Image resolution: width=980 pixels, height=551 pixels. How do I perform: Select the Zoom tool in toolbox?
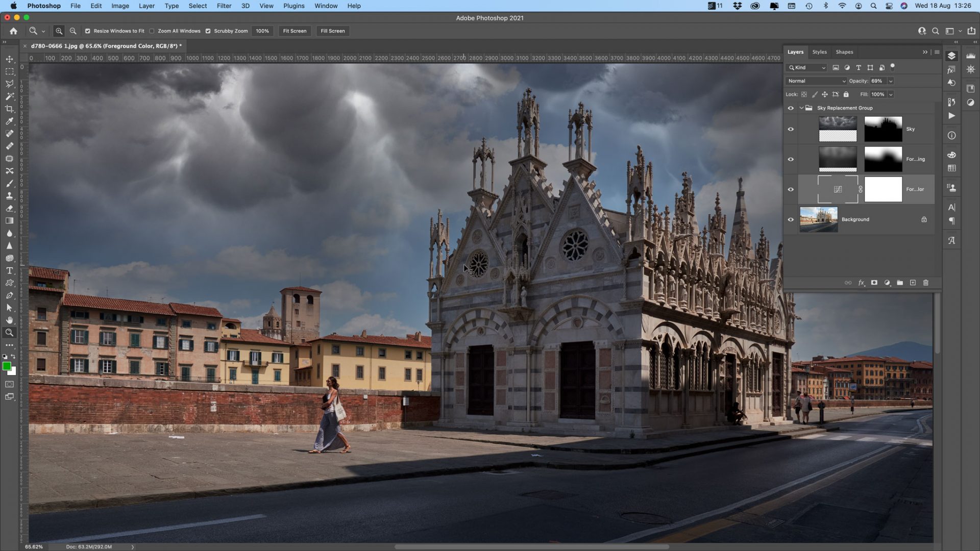9,333
